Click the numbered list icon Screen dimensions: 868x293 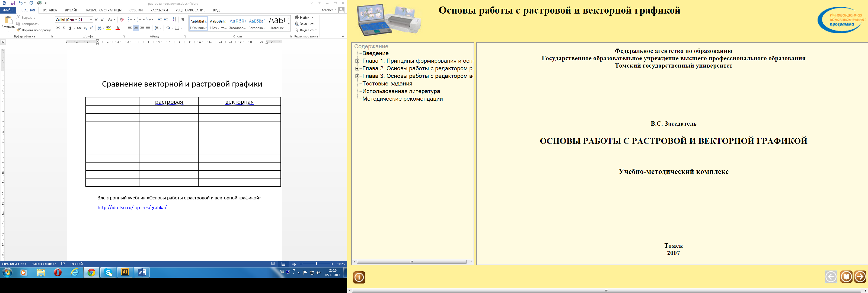click(x=139, y=20)
